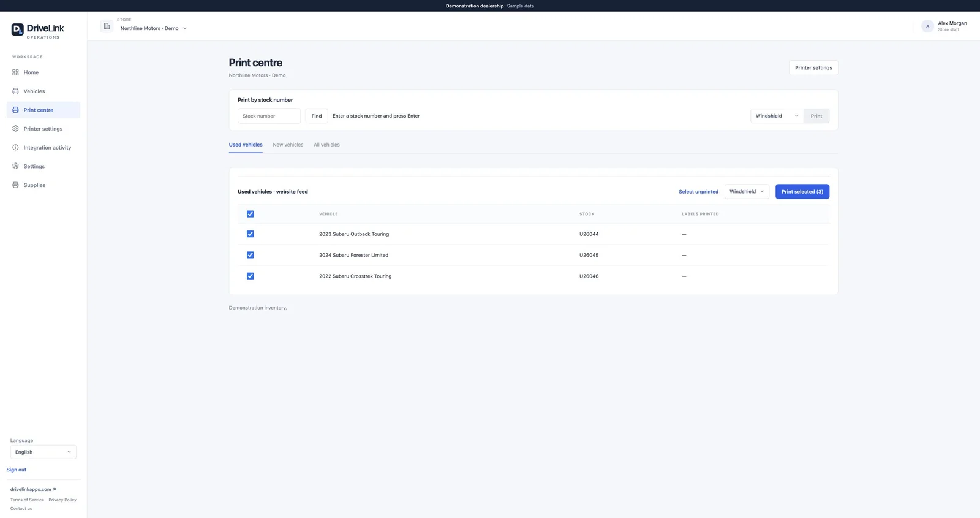The height and width of the screenshot is (518, 980).
Task: Click the Home grid icon in sidebar
Action: click(15, 72)
